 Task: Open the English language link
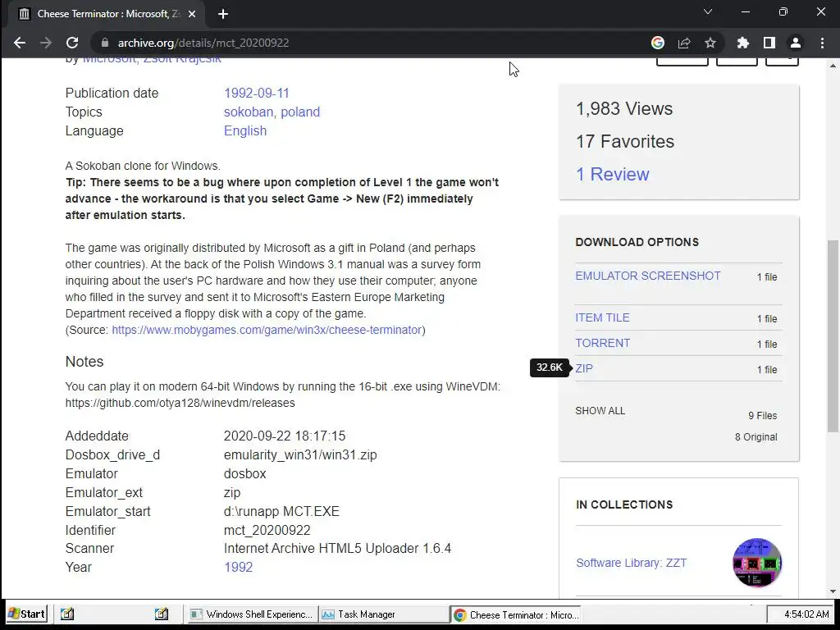click(245, 130)
